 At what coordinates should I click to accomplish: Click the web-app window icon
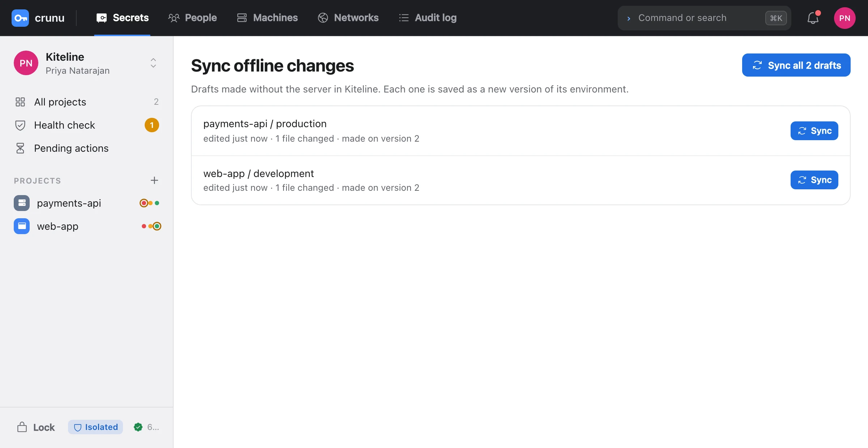click(22, 226)
